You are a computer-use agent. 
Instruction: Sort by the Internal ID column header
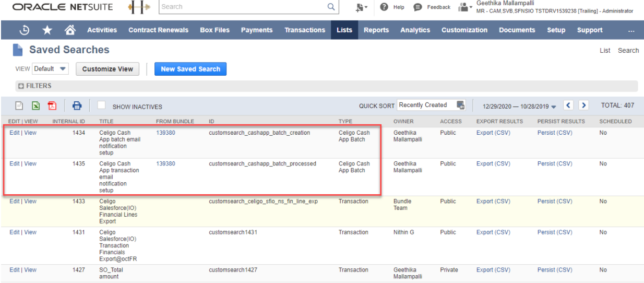click(x=68, y=122)
